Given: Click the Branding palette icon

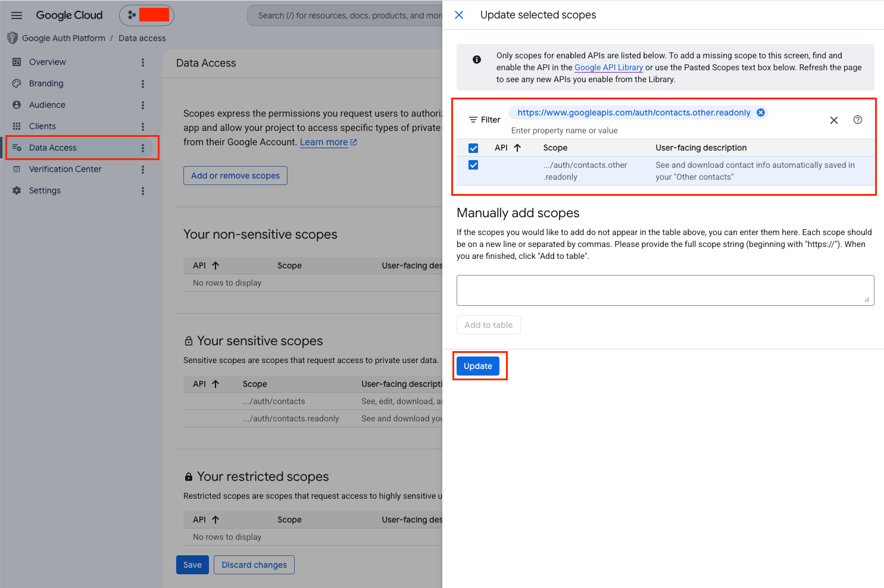Looking at the screenshot, I should 17,83.
